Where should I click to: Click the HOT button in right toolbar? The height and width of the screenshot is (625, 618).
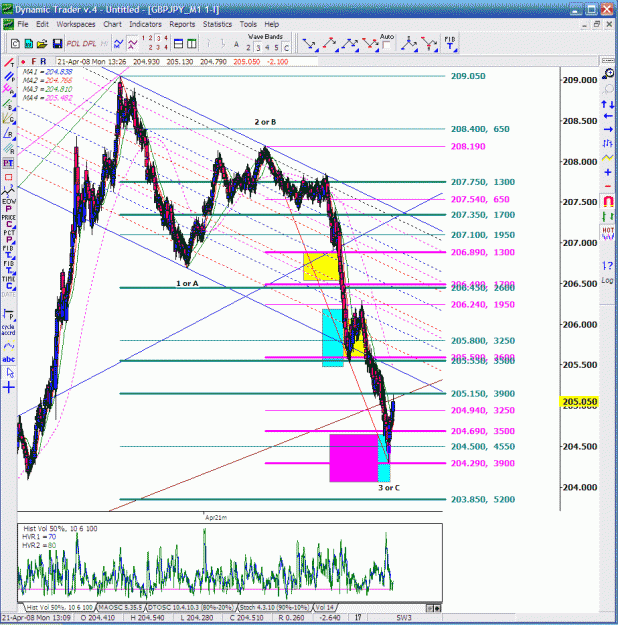[608, 234]
